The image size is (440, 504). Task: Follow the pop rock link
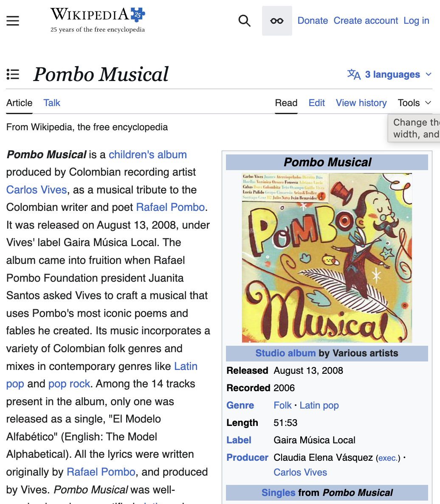[x=69, y=384]
